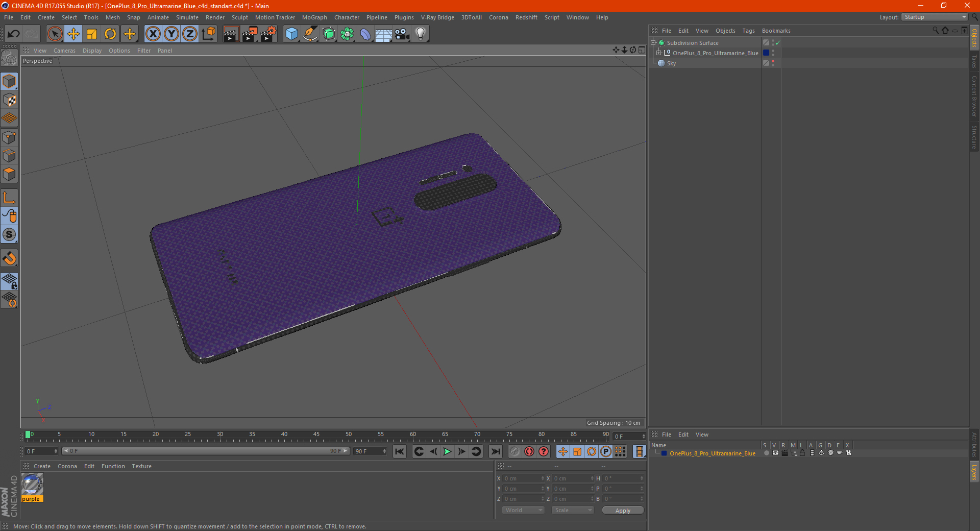Open the material manager Texture menu
Screen dimensions: 980x531
[x=141, y=466]
